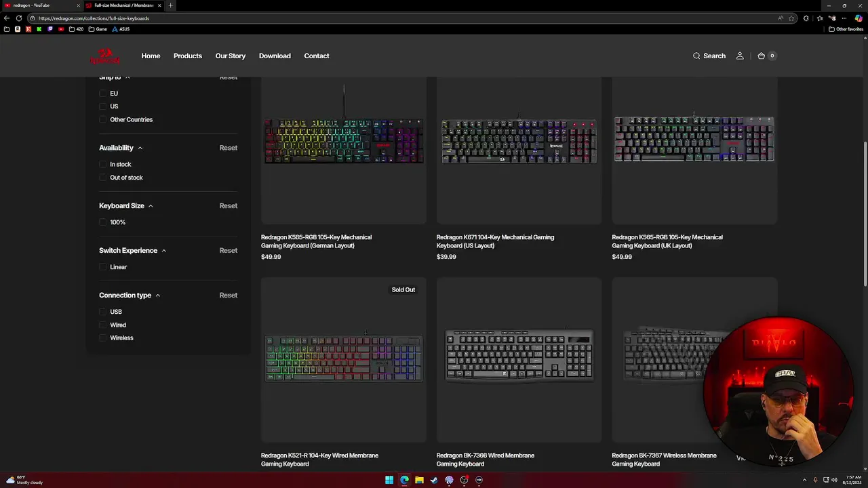Reset the Keyboard Size filter
The width and height of the screenshot is (868, 488).
point(229,206)
